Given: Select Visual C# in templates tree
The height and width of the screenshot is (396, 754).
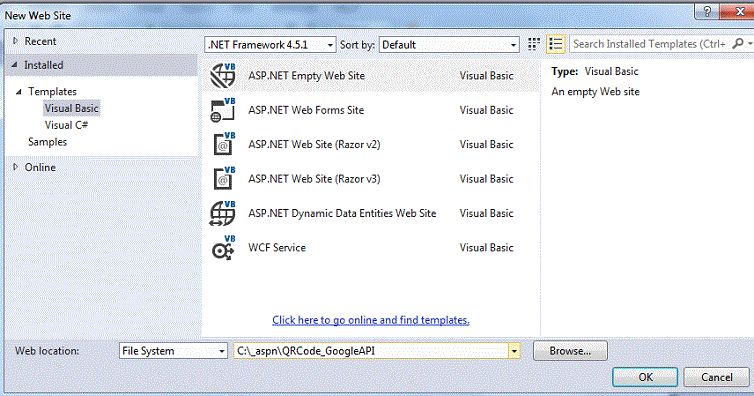Looking at the screenshot, I should point(66,125).
